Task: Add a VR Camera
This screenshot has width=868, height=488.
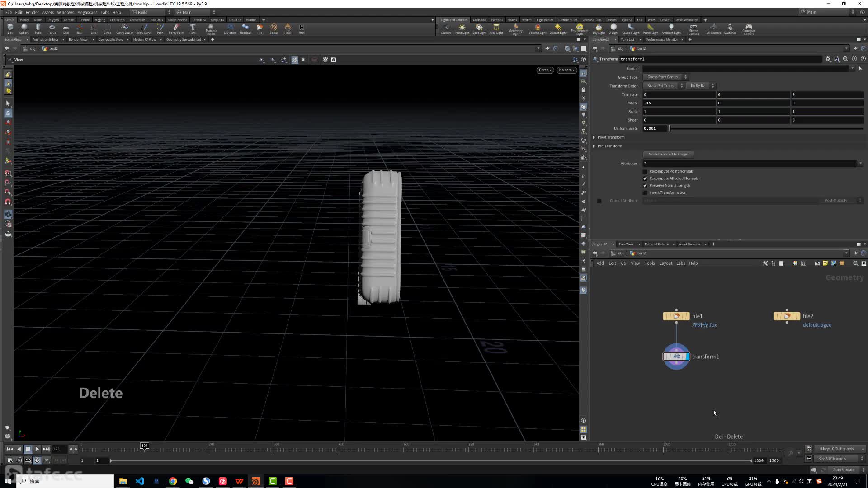Action: (x=713, y=29)
